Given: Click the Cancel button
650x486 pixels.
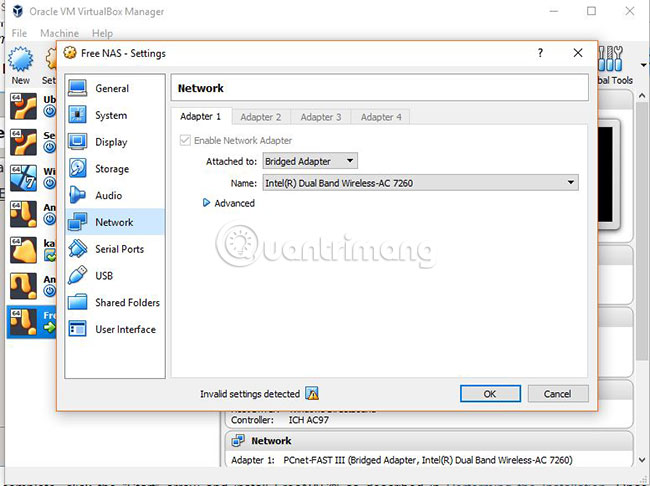Looking at the screenshot, I should coord(558,394).
